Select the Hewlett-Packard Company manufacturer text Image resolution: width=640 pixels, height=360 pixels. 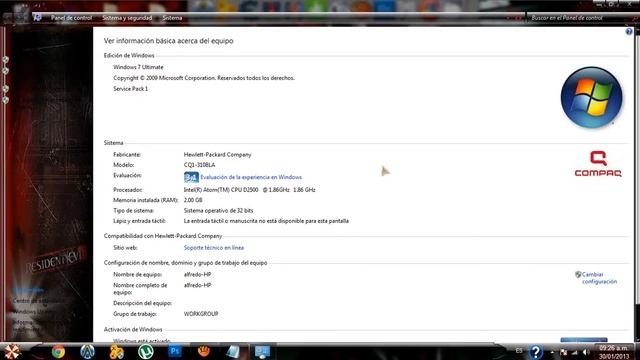[218, 155]
